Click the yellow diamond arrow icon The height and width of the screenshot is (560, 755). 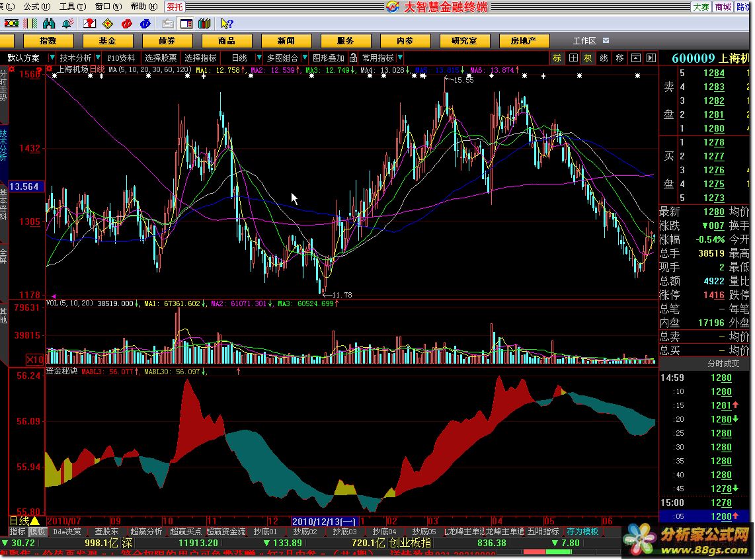pos(108,24)
